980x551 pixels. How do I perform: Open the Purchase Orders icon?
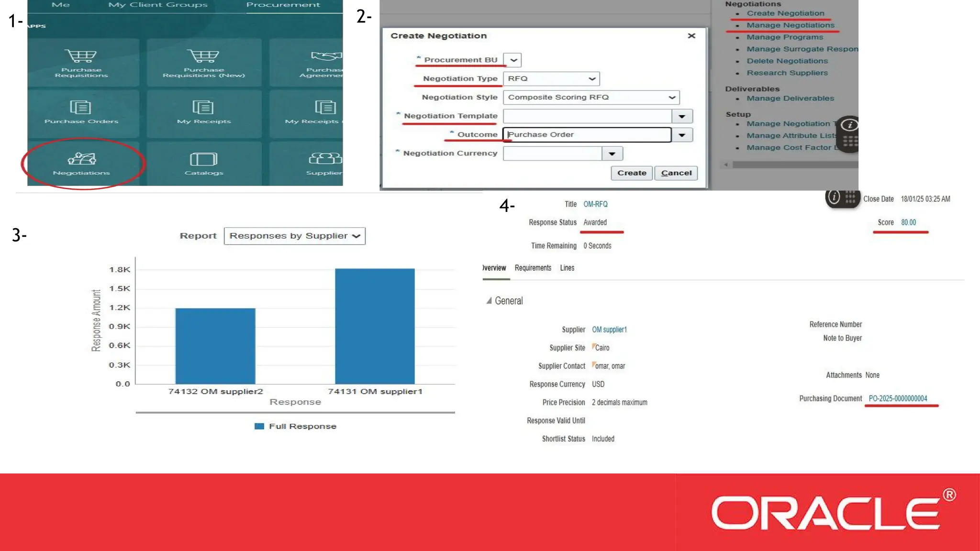pos(80,107)
